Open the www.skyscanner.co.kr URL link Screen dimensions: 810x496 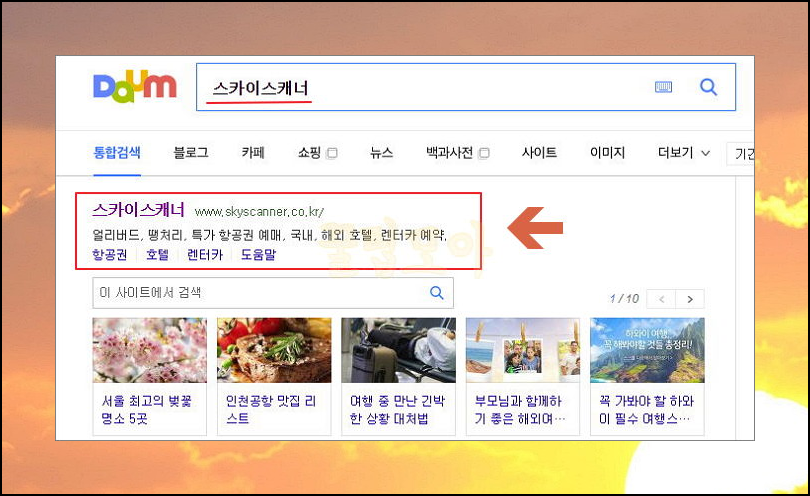pyautogui.click(x=259, y=212)
